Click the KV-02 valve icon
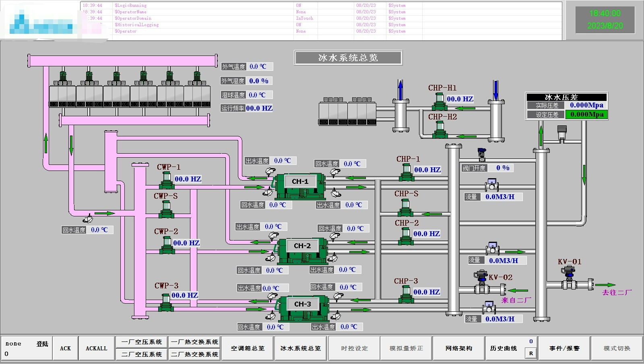 pyautogui.click(x=481, y=283)
